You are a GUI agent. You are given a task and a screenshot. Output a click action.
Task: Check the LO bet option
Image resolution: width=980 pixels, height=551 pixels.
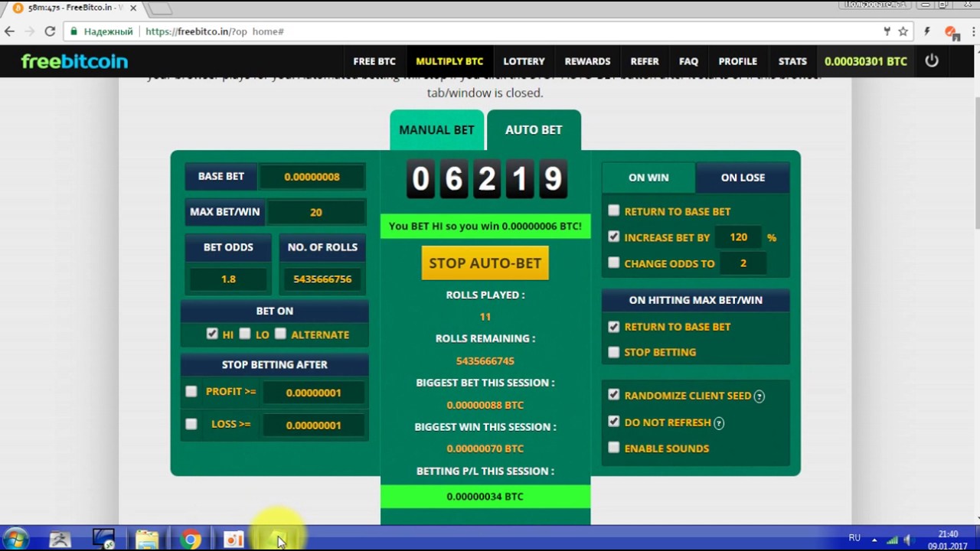[245, 334]
